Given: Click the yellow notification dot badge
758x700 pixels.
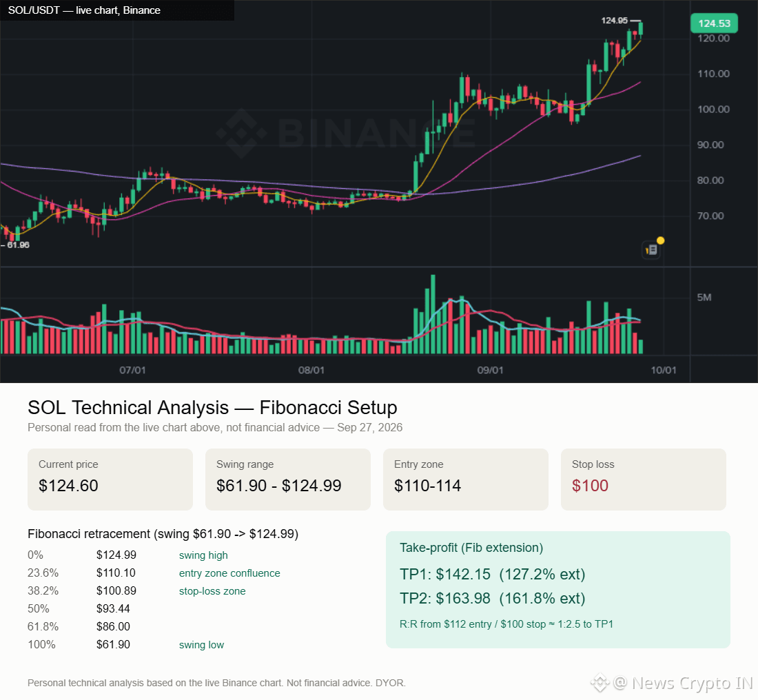Looking at the screenshot, I should point(660,240).
